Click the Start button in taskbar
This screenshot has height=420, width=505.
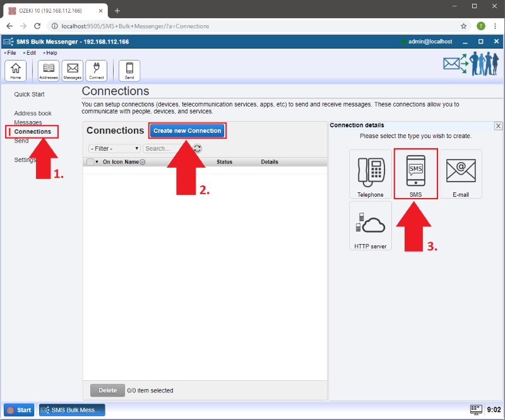[x=19, y=410]
